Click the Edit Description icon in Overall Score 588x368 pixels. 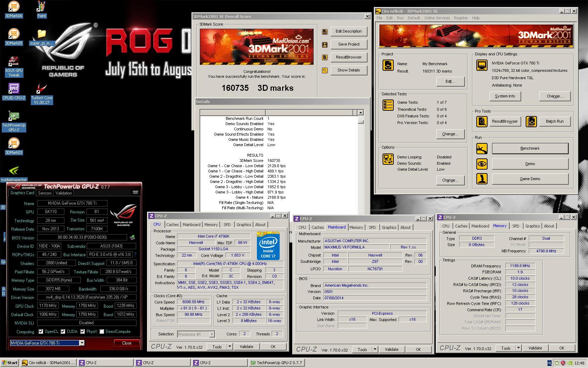(325, 32)
